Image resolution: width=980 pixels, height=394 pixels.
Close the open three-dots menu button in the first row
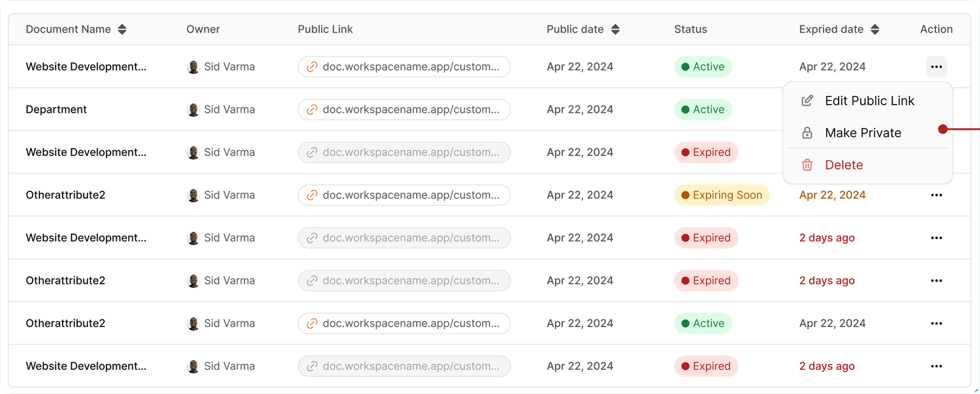tap(936, 67)
